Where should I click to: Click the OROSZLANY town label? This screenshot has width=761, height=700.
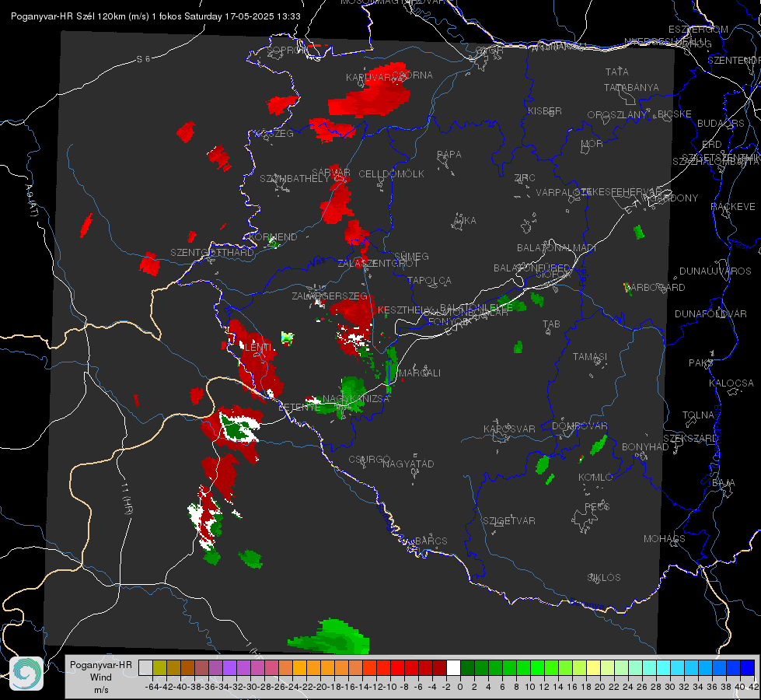617,115
